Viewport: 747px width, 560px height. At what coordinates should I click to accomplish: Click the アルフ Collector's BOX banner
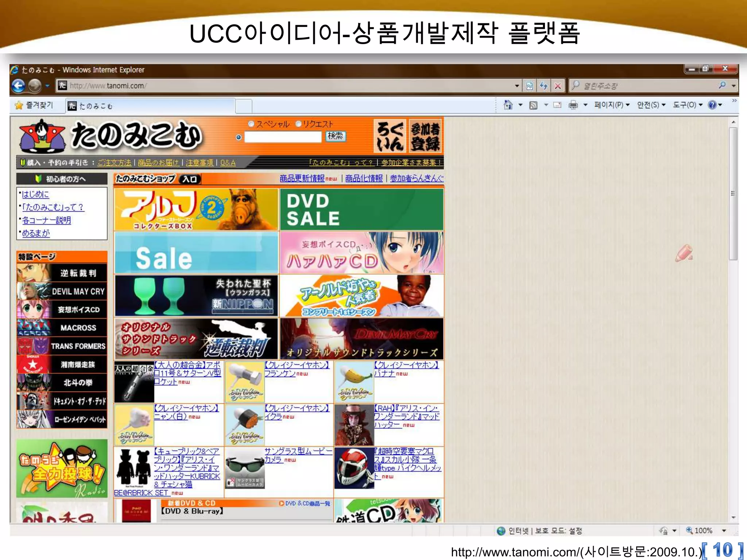click(196, 210)
